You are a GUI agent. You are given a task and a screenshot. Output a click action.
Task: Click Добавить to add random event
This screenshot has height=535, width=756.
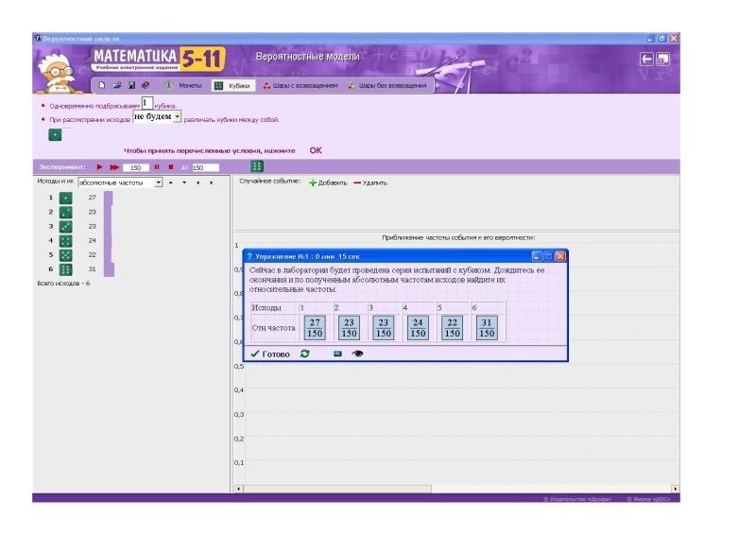(x=328, y=182)
